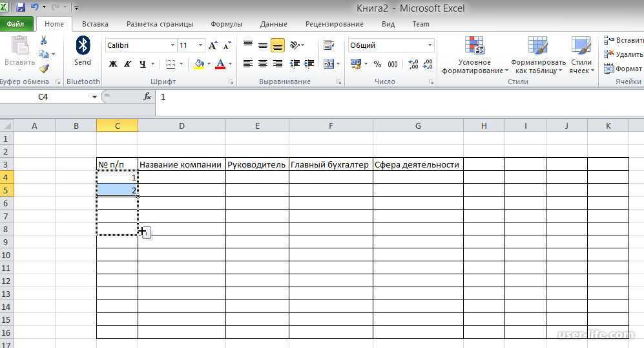Open the font size 11 dropdown
Screen dimensions: 644x348
(200, 45)
